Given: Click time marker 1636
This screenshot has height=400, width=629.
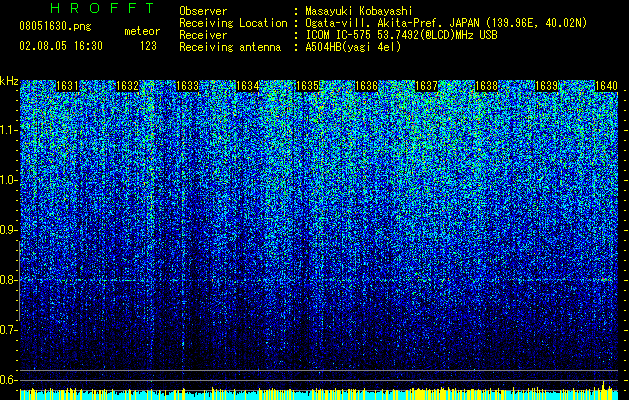Looking at the screenshot, I should tap(367, 86).
